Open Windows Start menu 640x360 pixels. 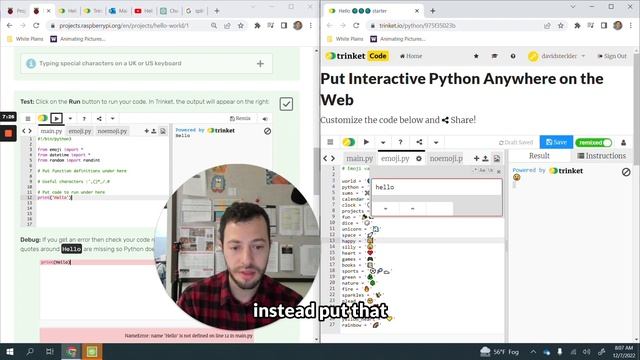tap(10, 351)
